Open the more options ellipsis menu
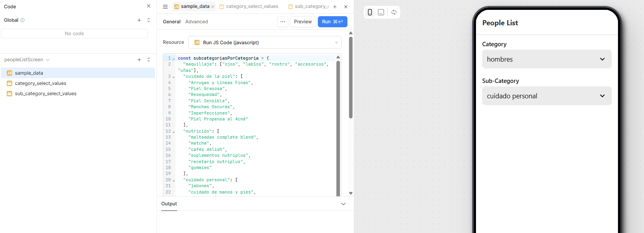Screen dimensions: 644x233 click(283, 22)
